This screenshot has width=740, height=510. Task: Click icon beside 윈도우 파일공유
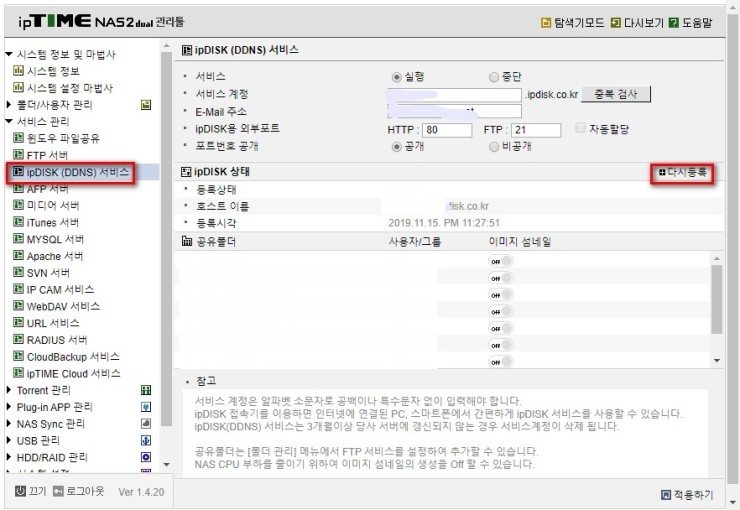click(x=18, y=138)
